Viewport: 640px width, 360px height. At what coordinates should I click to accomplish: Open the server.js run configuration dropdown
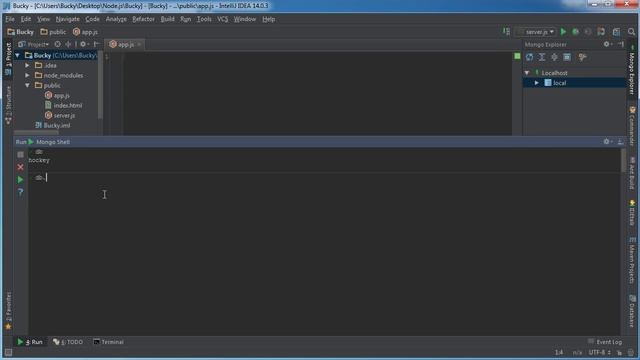coord(536,31)
